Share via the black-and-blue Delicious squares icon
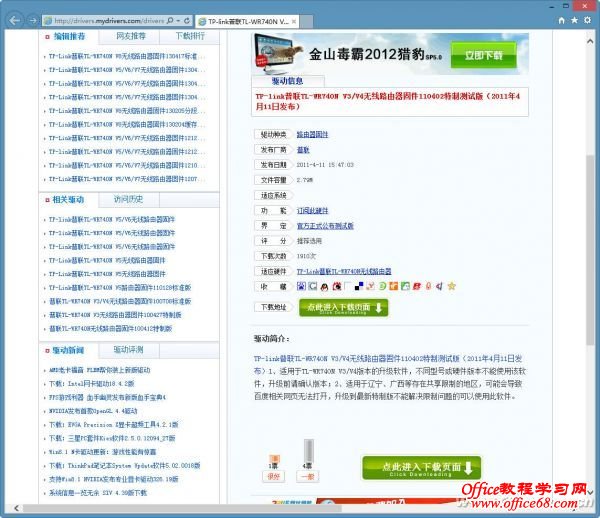The width and height of the screenshot is (600, 518). (359, 286)
